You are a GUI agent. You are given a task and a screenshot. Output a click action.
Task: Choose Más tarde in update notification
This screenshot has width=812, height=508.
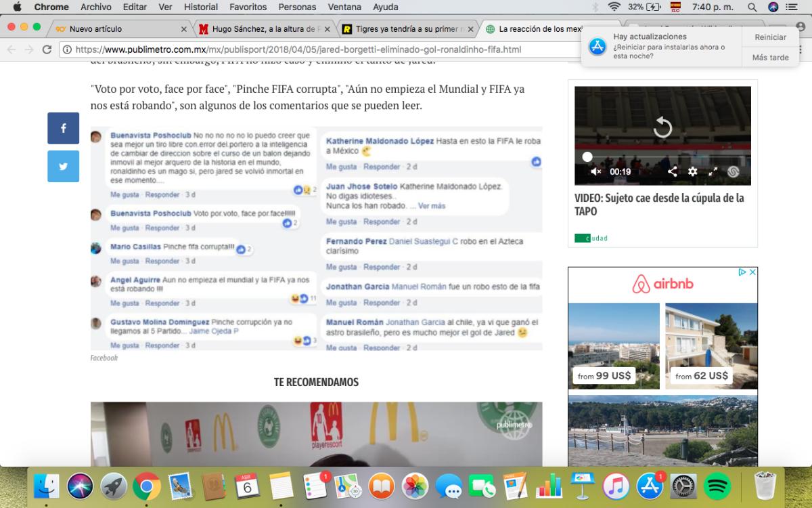point(770,58)
